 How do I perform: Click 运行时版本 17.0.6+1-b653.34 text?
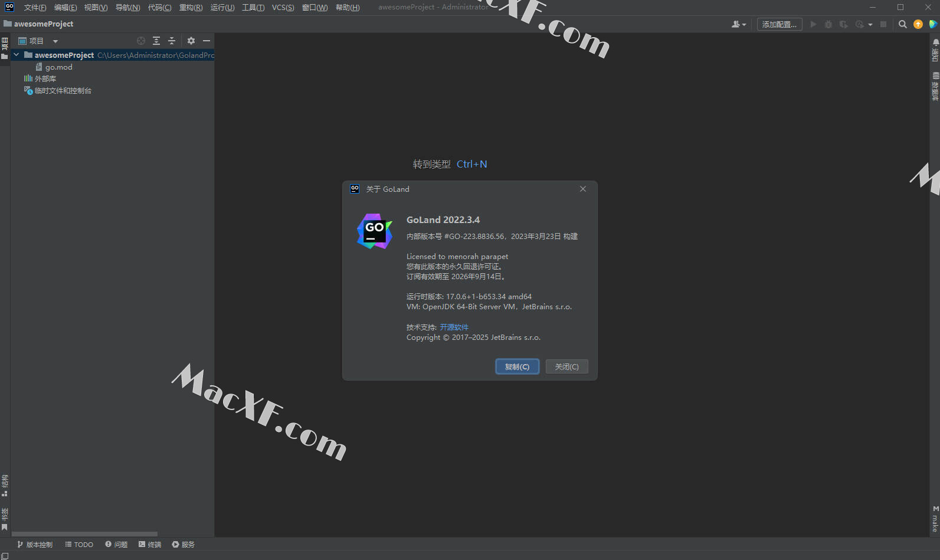pyautogui.click(x=469, y=297)
